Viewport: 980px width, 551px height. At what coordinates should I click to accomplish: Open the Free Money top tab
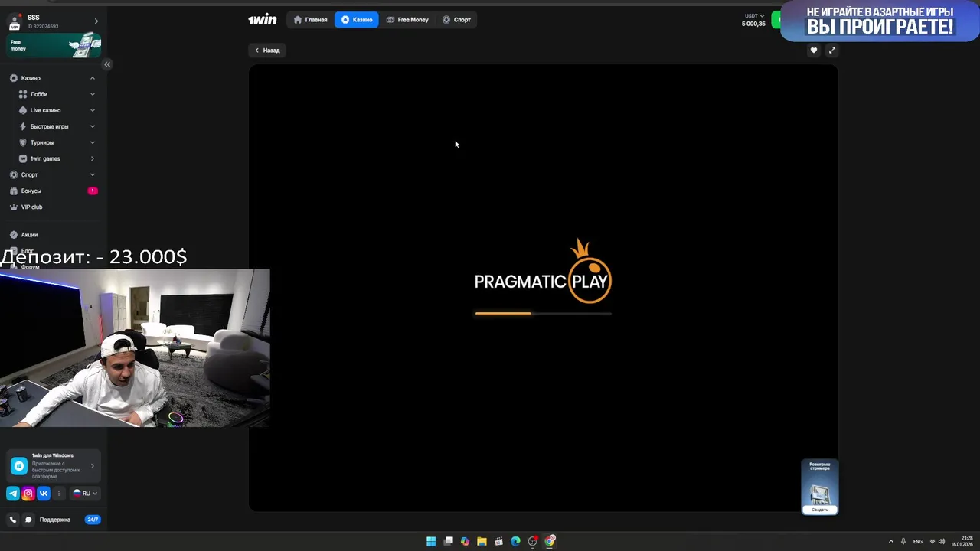coord(407,20)
